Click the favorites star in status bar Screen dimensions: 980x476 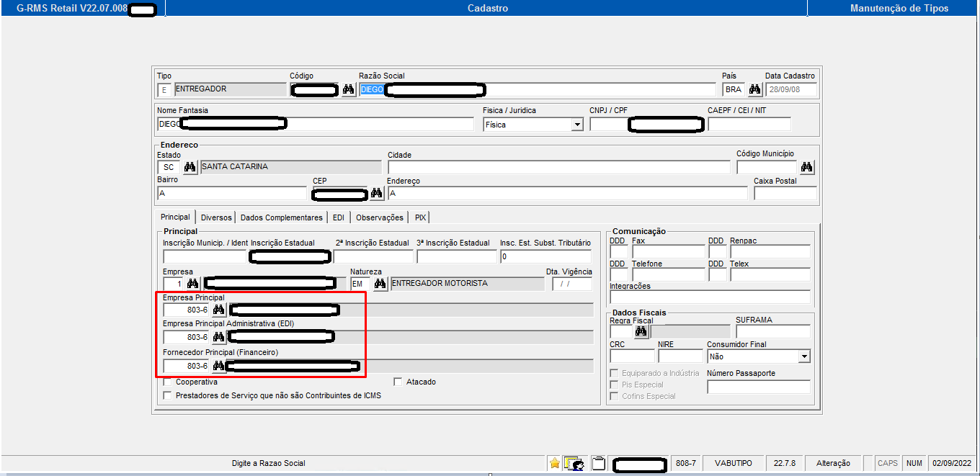555,463
